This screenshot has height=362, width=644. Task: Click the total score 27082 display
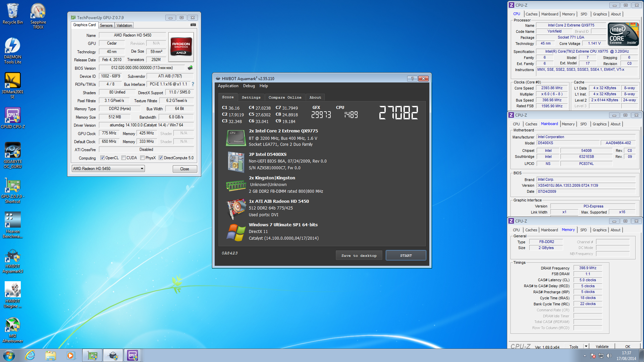pyautogui.click(x=398, y=113)
